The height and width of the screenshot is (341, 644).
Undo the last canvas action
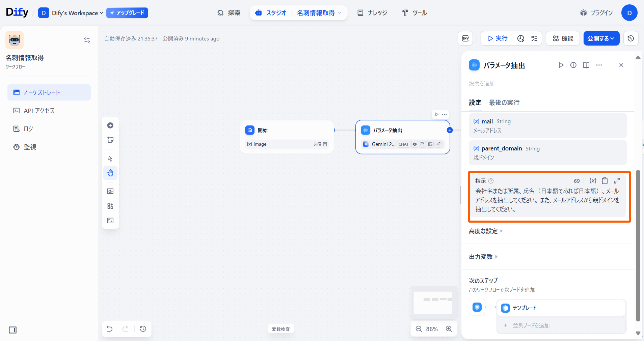(110, 329)
